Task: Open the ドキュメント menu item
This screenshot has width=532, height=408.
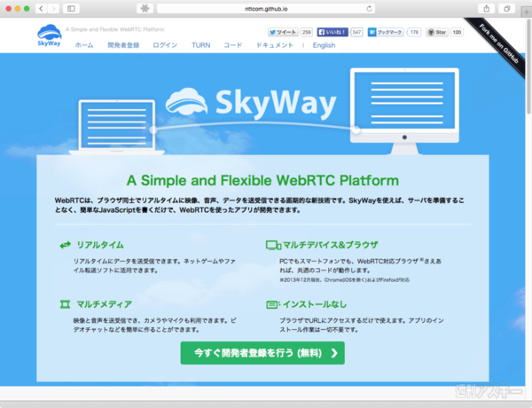Action: click(275, 45)
